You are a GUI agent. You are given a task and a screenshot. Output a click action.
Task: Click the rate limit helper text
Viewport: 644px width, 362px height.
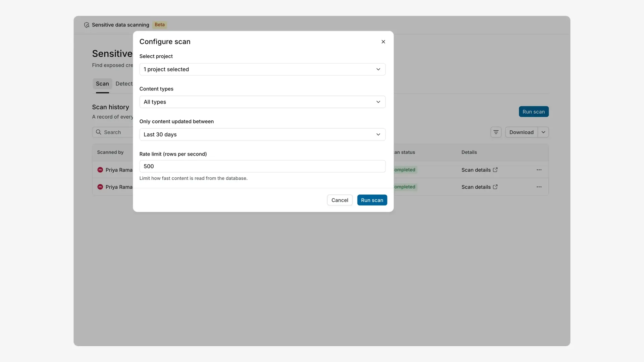(193, 178)
